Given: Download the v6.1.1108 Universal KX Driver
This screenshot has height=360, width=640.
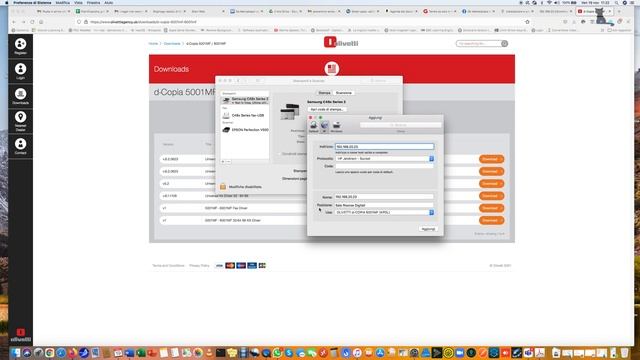Looking at the screenshot, I should (491, 196).
